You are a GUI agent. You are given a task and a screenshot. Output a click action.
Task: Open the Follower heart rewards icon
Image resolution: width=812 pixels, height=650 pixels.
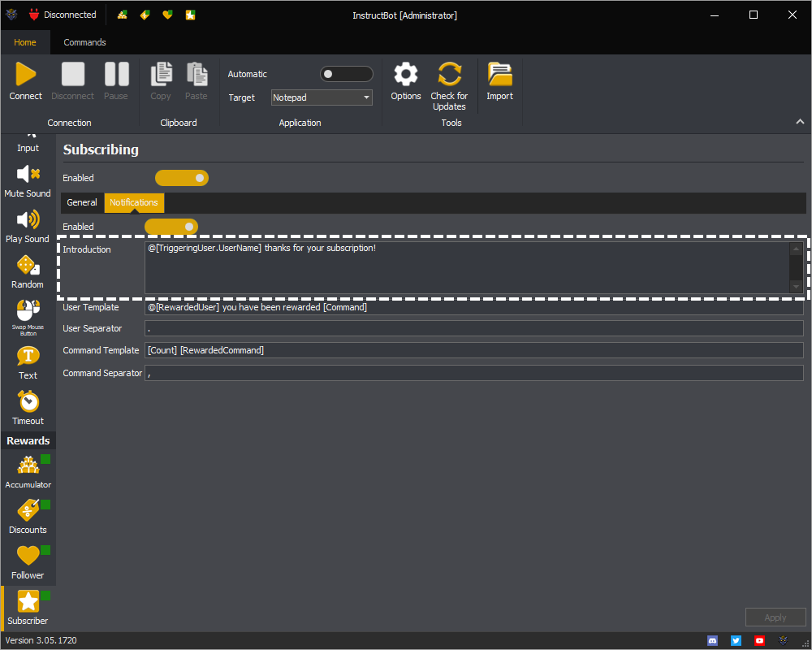[28, 555]
